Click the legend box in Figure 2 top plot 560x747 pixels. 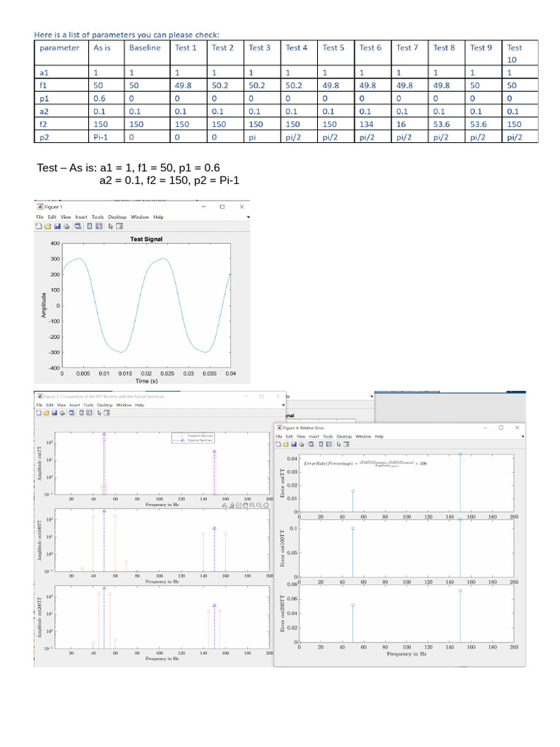pos(193,438)
